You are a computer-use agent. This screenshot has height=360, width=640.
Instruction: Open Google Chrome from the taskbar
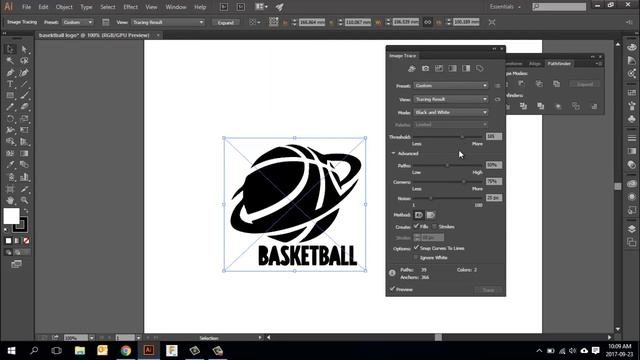click(126, 351)
